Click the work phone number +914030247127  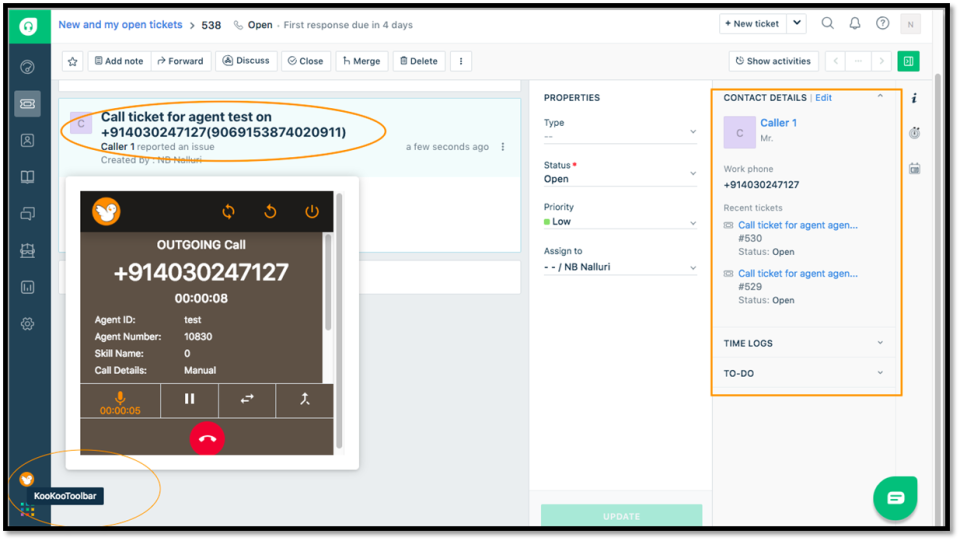click(x=761, y=185)
